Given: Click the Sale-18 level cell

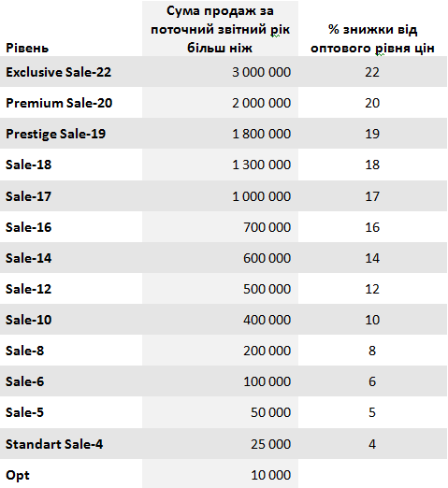Looking at the screenshot, I should [x=71, y=165].
